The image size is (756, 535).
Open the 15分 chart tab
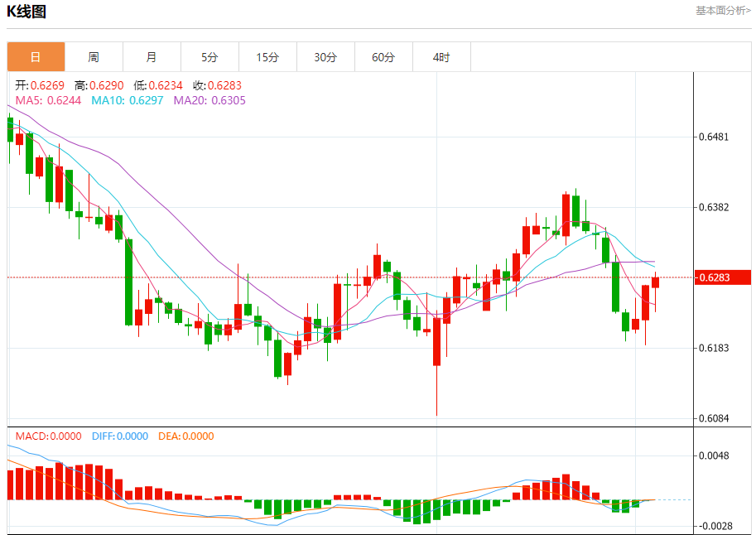pos(267,57)
